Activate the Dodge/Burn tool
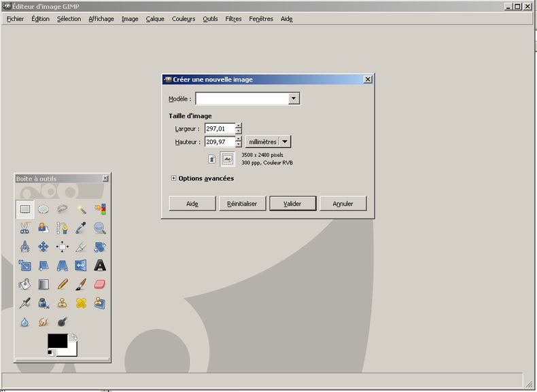 [x=62, y=322]
